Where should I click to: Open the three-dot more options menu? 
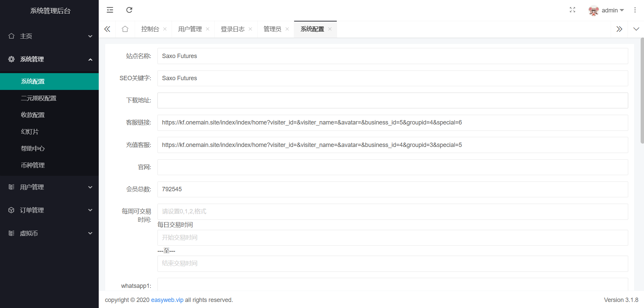click(635, 10)
